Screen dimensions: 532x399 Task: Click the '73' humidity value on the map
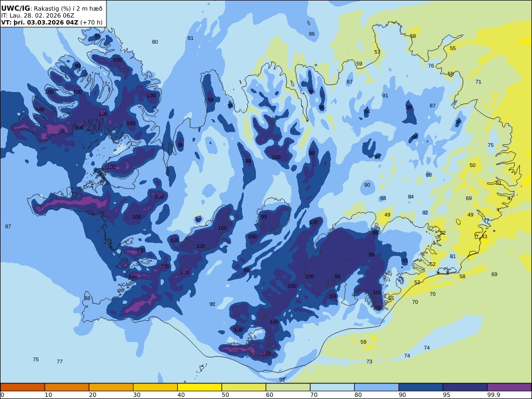click(369, 362)
